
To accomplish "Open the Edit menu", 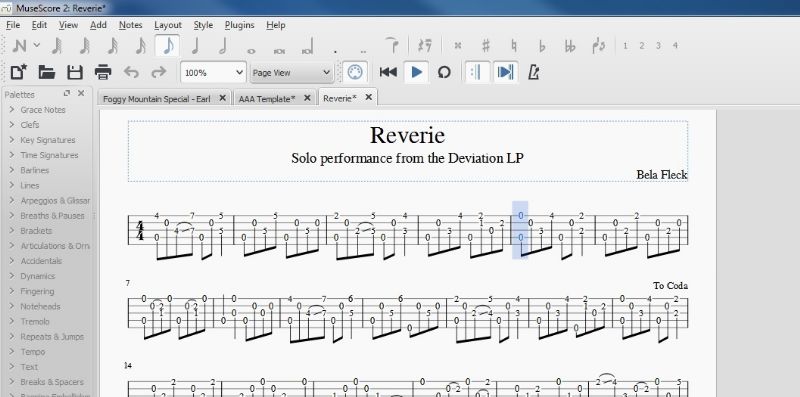I will click(x=39, y=25).
